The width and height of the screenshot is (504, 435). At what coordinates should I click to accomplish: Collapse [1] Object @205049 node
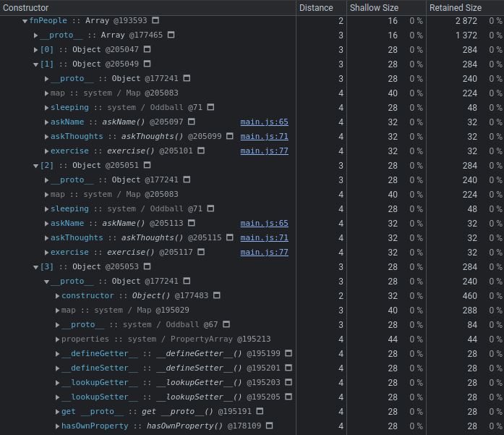point(35,64)
